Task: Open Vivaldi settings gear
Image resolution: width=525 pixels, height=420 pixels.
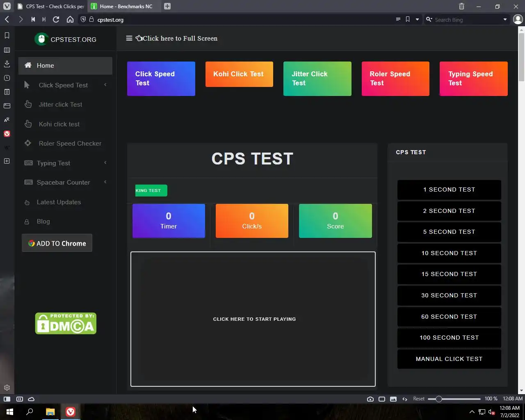Action: 7,388
